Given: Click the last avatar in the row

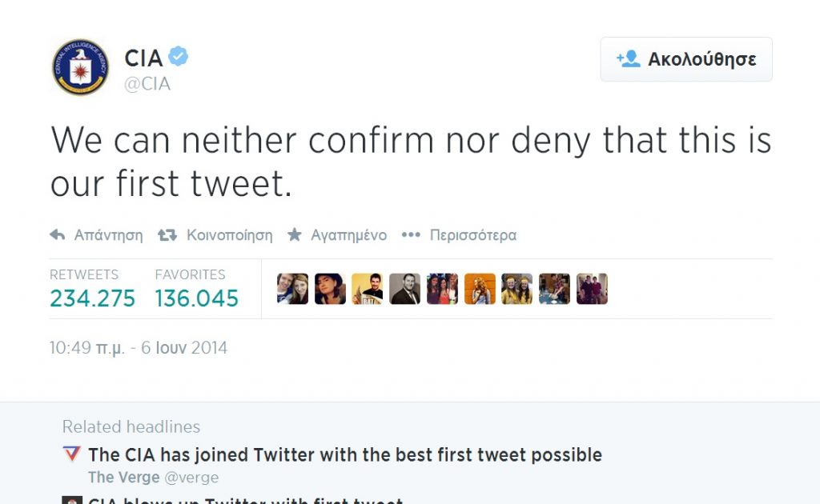Looking at the screenshot, I should coord(592,289).
